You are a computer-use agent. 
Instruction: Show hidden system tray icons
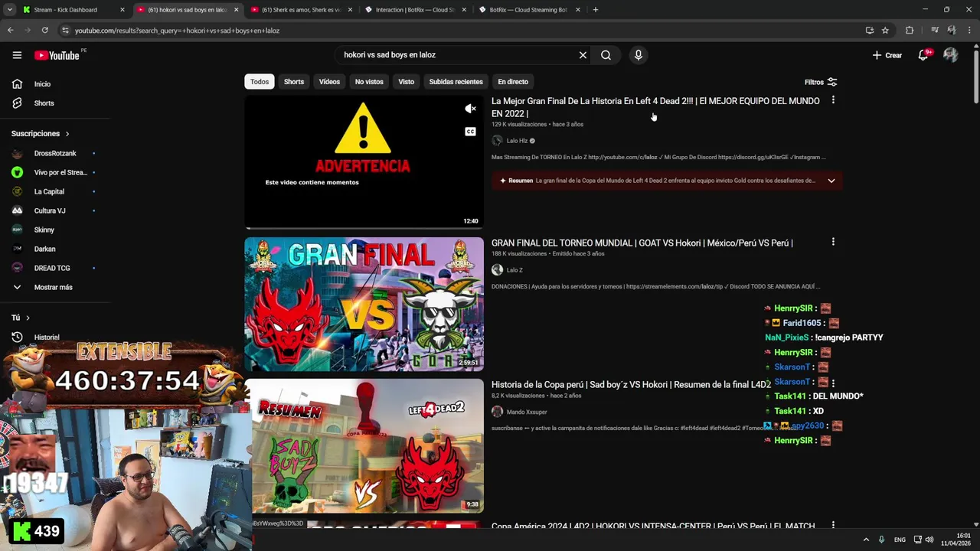tap(866, 540)
